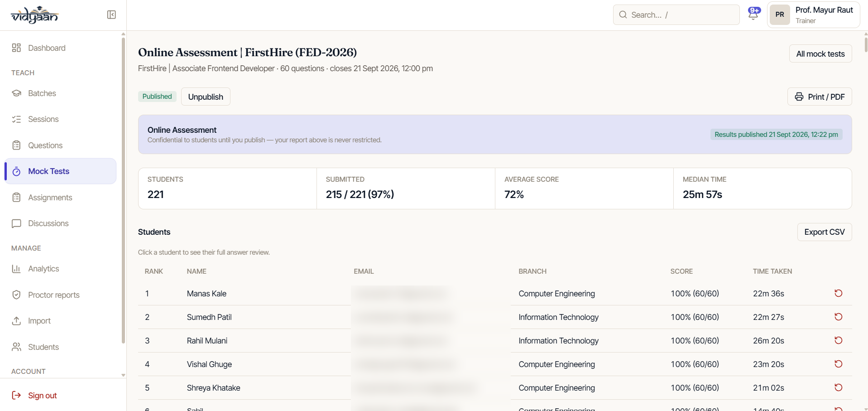Viewport: 868px width, 411px height.
Task: Click the PR avatar initials
Action: tap(780, 15)
